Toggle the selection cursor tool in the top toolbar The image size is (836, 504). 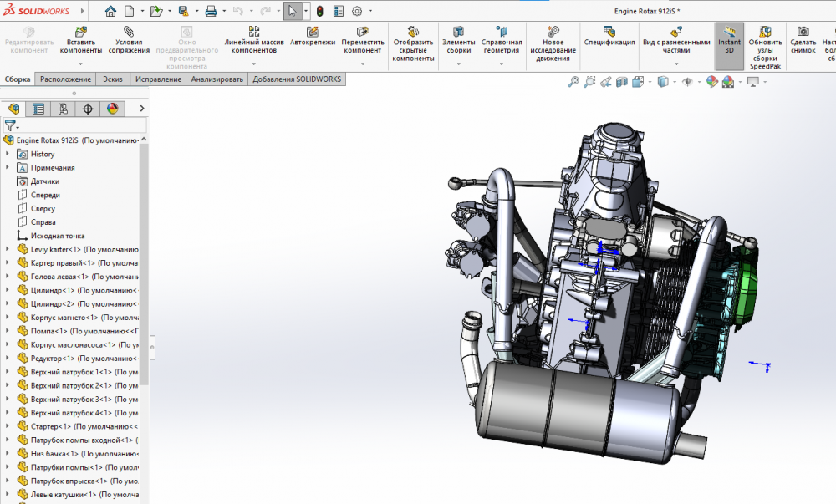[292, 12]
